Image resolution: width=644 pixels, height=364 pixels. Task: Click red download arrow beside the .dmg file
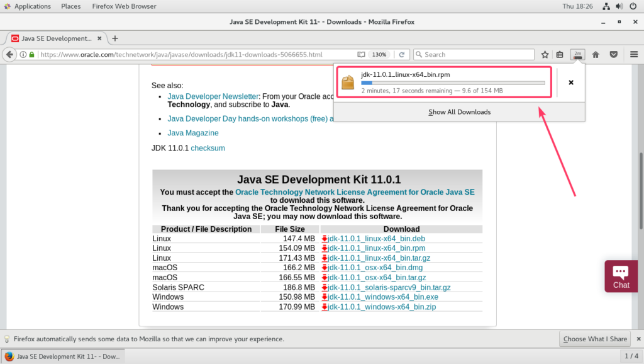point(325,268)
